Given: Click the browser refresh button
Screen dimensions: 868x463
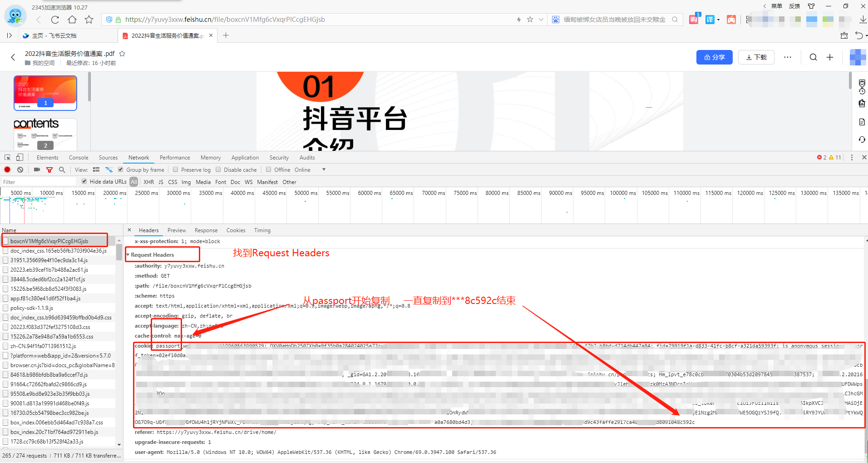Looking at the screenshot, I should (x=55, y=20).
